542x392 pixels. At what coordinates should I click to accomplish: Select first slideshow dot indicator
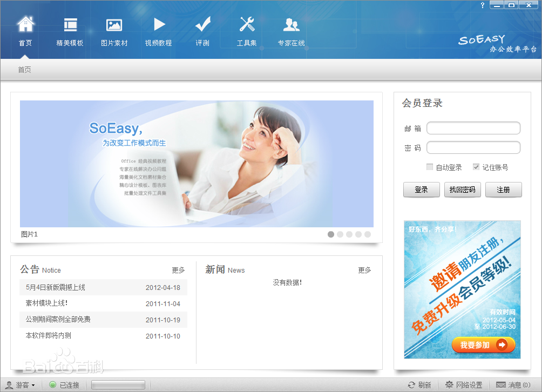click(331, 234)
